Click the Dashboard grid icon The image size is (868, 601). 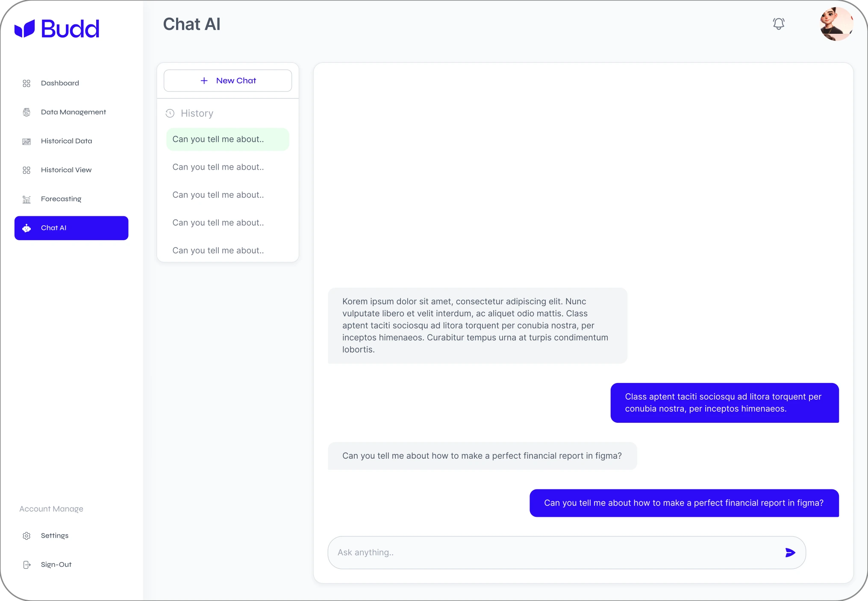(x=26, y=83)
